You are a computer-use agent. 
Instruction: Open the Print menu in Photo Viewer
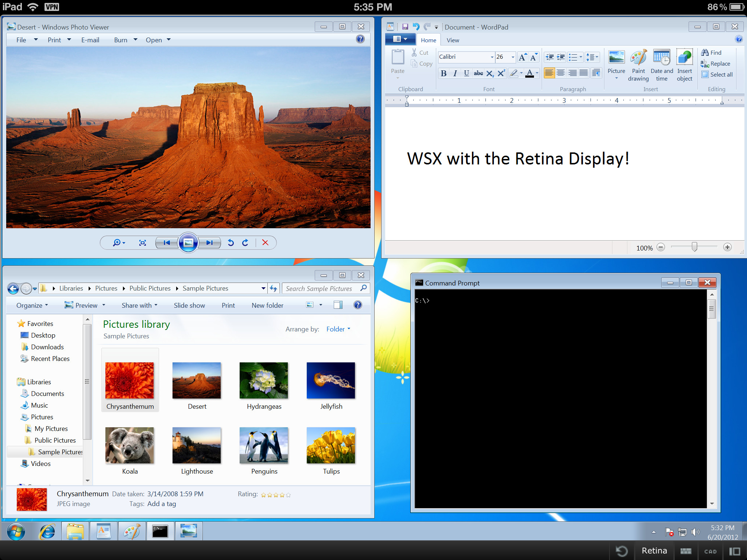click(x=59, y=40)
